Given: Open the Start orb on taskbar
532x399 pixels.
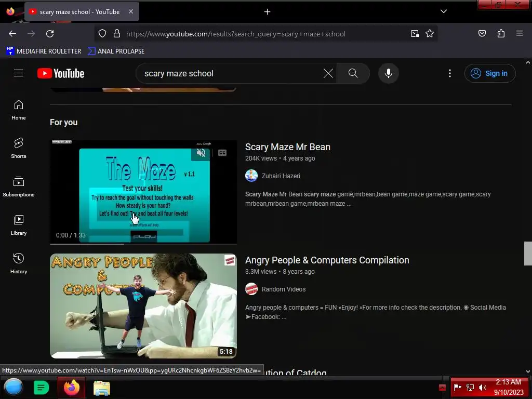Looking at the screenshot, I should tap(14, 388).
